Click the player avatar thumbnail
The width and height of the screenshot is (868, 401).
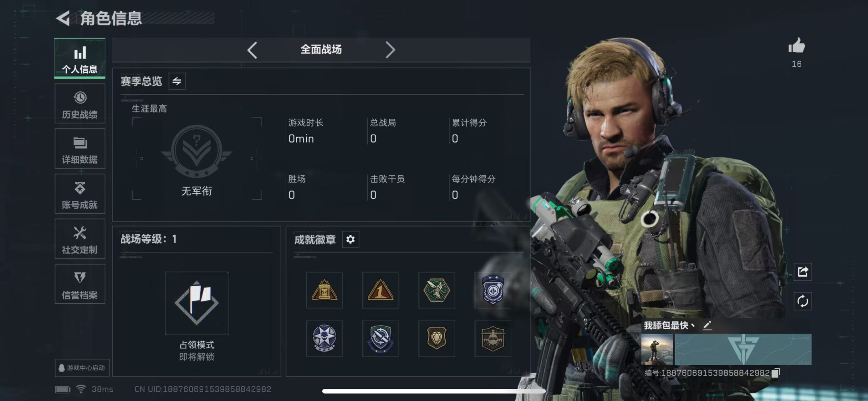657,349
